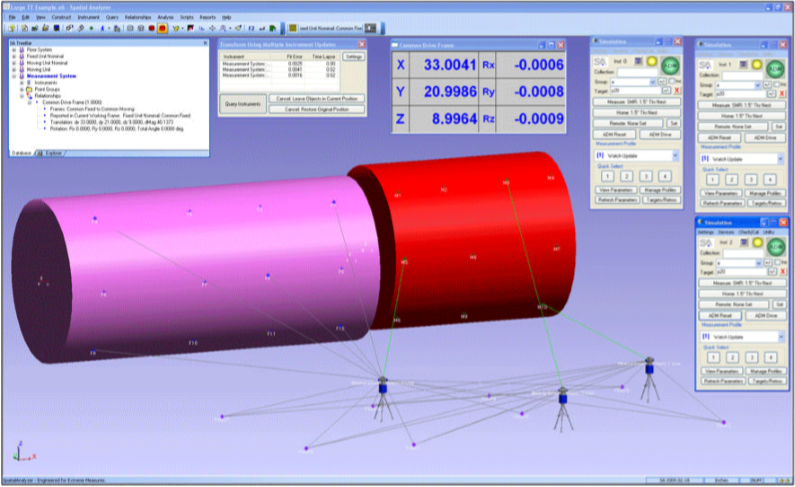Close the SA Treebar panel
The height and width of the screenshot is (487, 795).
coord(205,43)
